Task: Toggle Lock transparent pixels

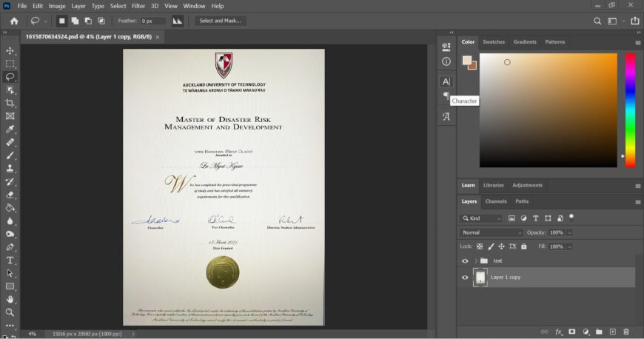Action: pyautogui.click(x=480, y=246)
